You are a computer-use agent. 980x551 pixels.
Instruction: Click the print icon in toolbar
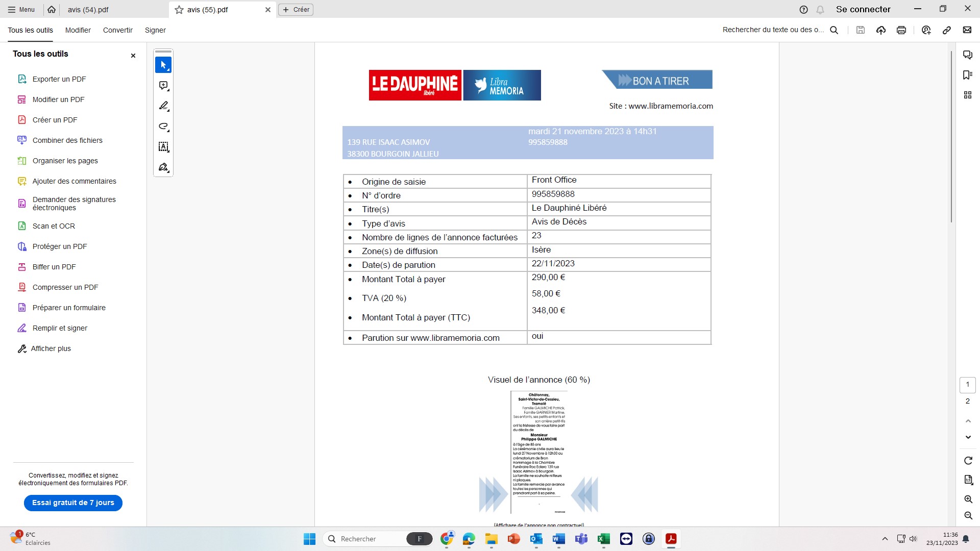coord(901,30)
